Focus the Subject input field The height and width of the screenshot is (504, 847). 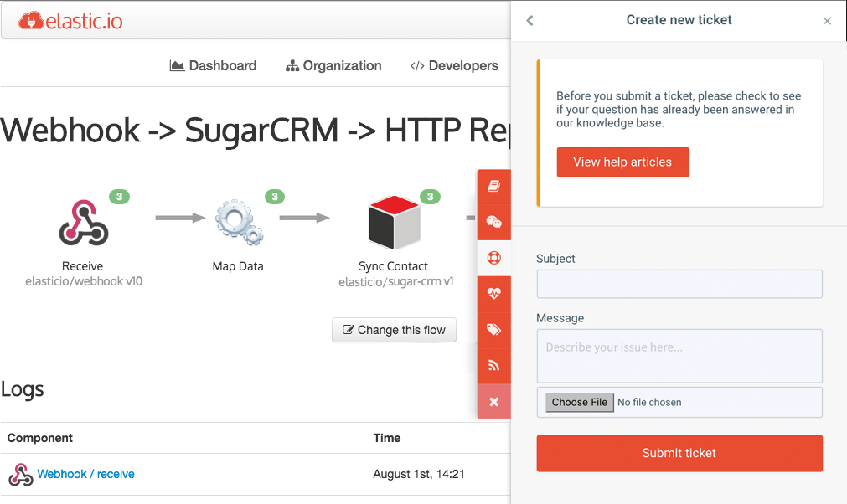pyautogui.click(x=679, y=284)
